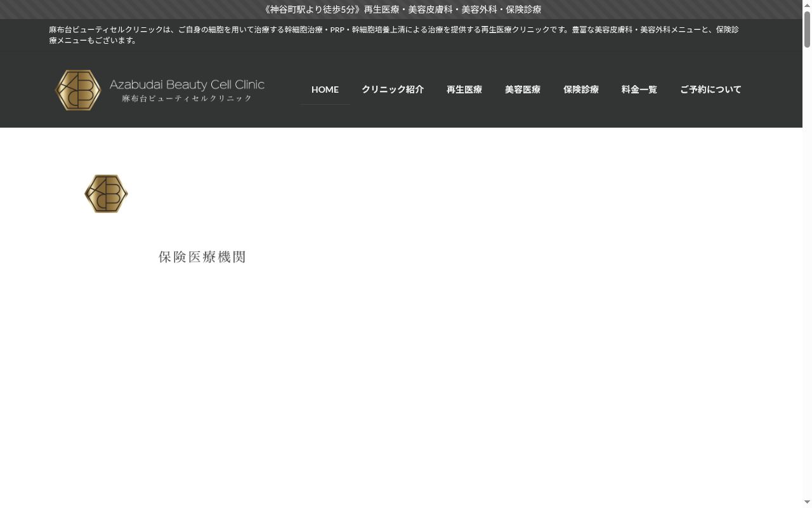The height and width of the screenshot is (508, 812).
Task: Open the HOME menu item
Action: click(x=325, y=90)
